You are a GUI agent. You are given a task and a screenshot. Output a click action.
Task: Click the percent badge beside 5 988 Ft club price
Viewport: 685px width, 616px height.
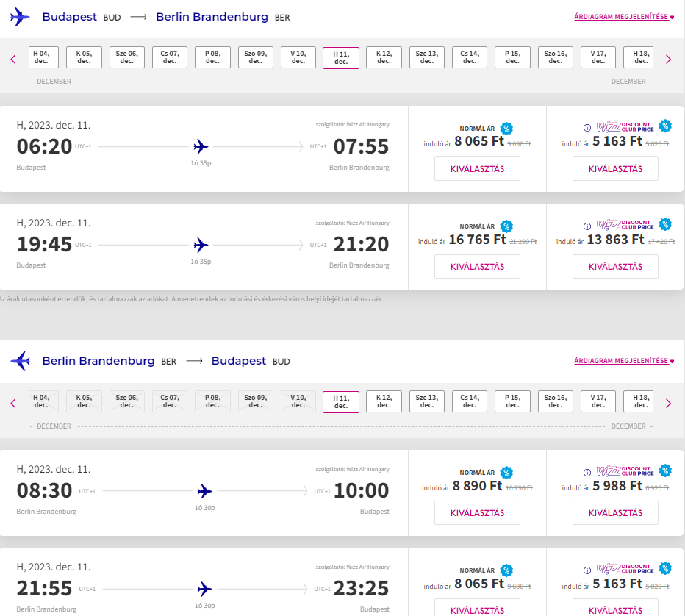(x=665, y=470)
